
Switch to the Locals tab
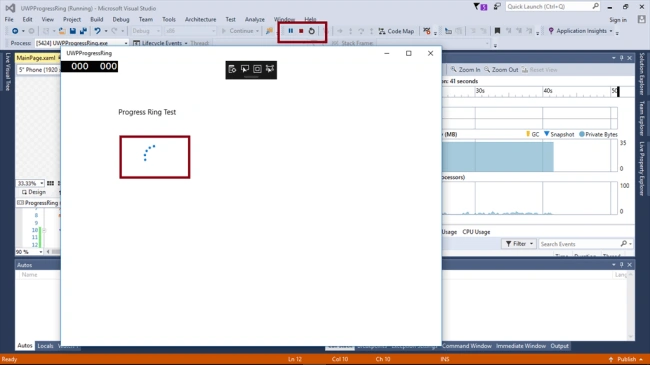45,346
